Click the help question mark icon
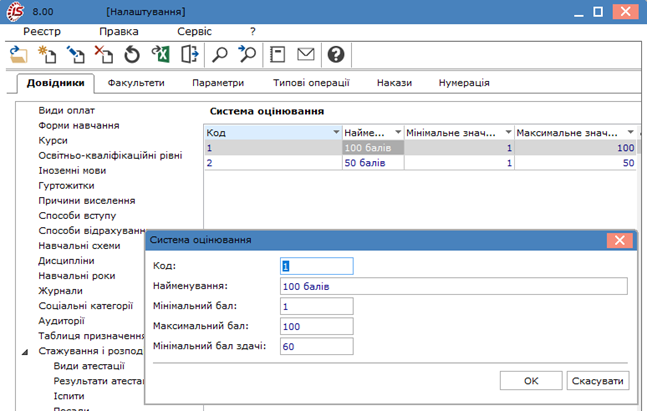This screenshot has width=647, height=411. point(336,54)
